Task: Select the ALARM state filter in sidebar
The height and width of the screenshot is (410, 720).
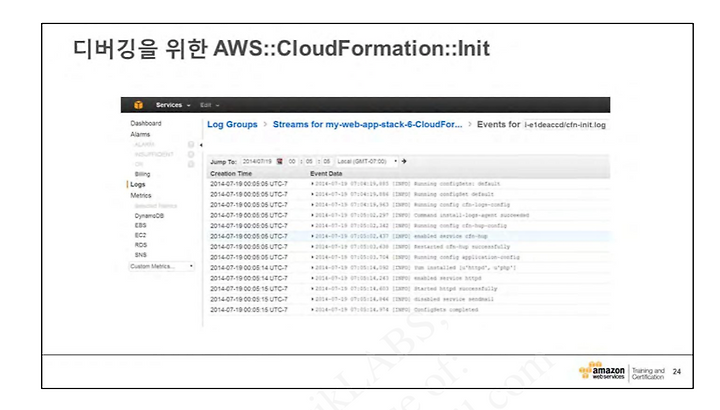Action: (x=144, y=145)
